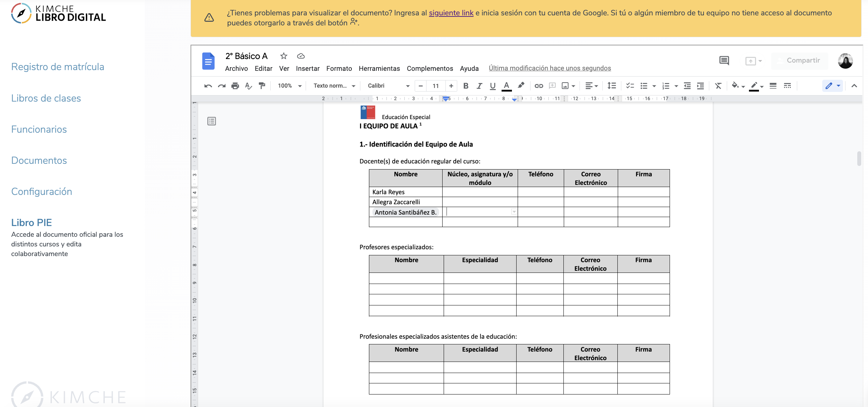868x407 pixels.
Task: Star the 2° Básico A document
Action: point(283,56)
